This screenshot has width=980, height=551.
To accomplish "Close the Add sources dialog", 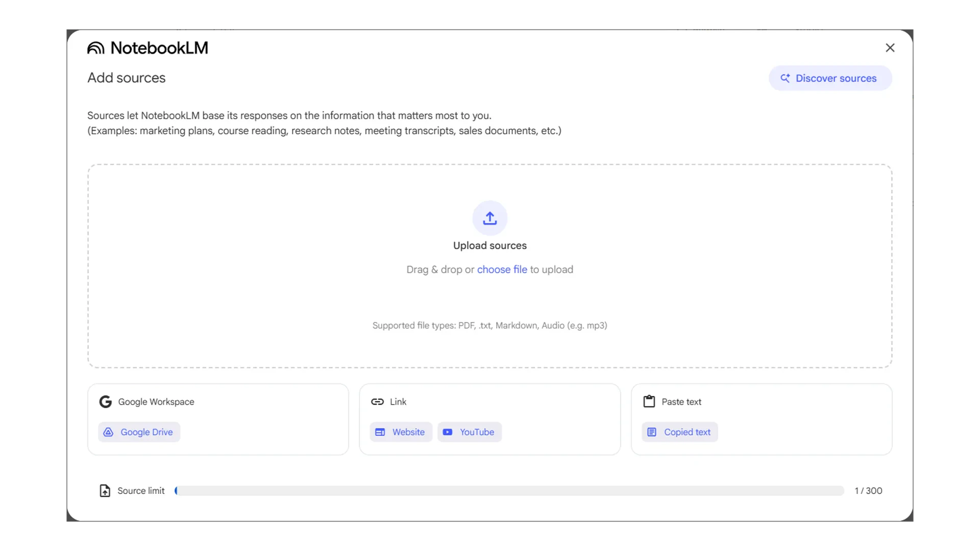I will click(890, 47).
